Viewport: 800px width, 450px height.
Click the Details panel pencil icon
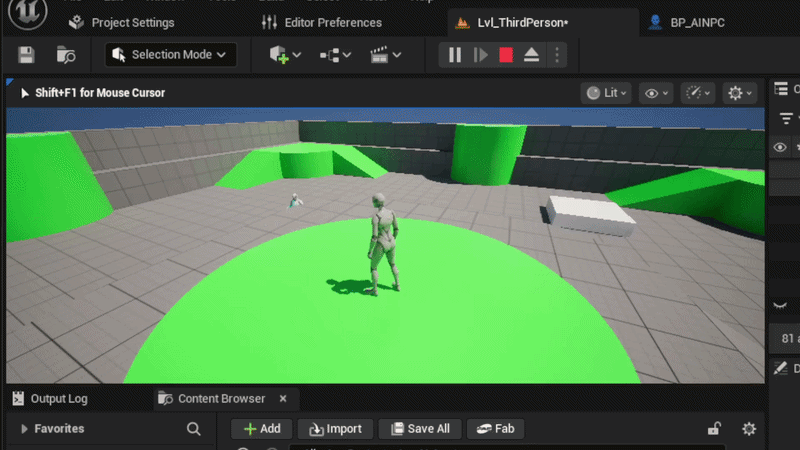pos(781,368)
